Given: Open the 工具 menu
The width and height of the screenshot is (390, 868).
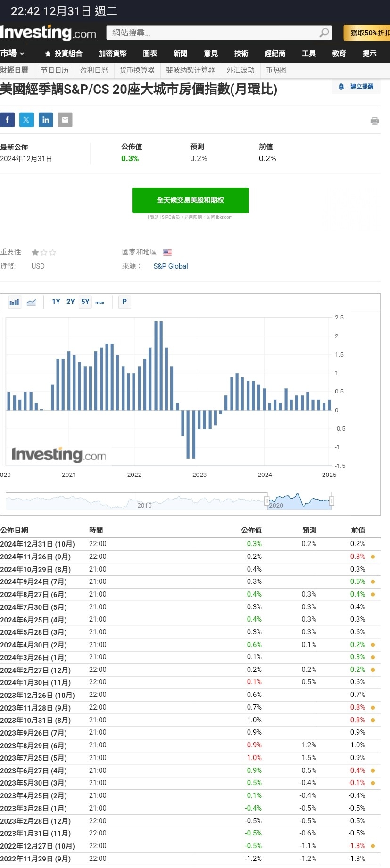Looking at the screenshot, I should [309, 54].
